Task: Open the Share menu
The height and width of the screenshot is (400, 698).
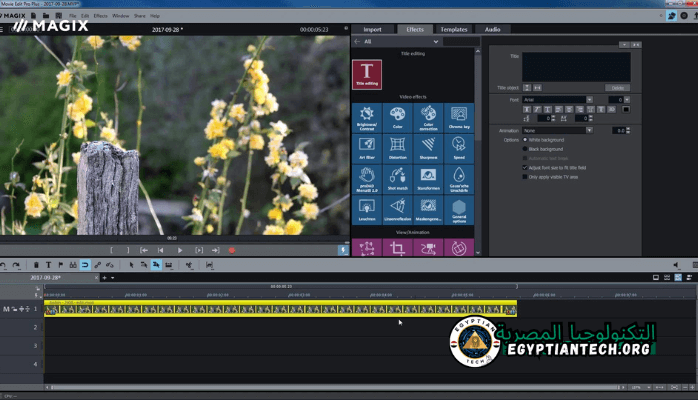Action: pos(140,16)
